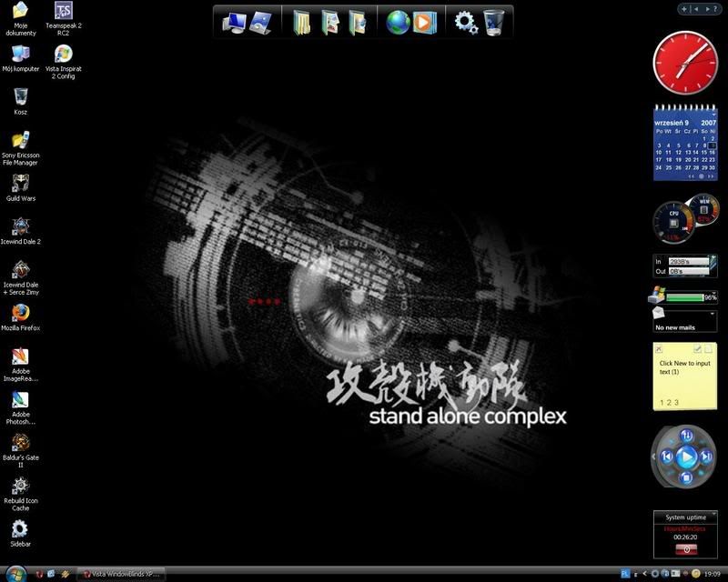Jump to today using calendar center dot
Viewport: 728px width, 582px height.
[x=701, y=176]
